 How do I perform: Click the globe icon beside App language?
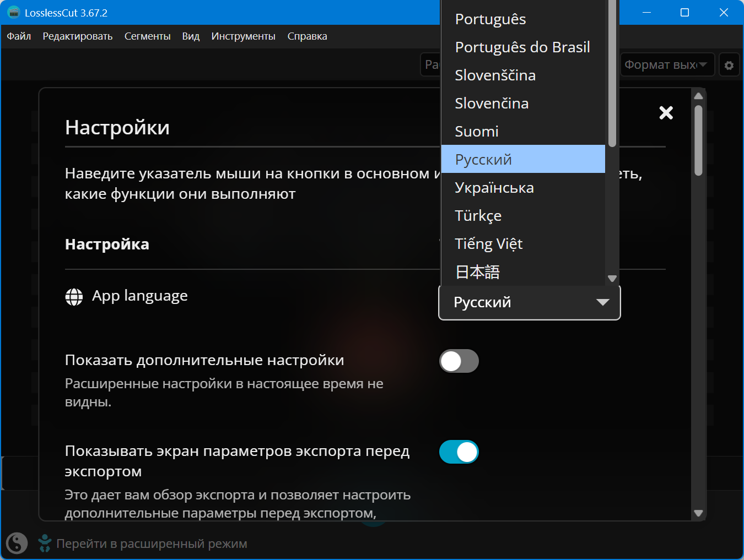pyautogui.click(x=74, y=297)
